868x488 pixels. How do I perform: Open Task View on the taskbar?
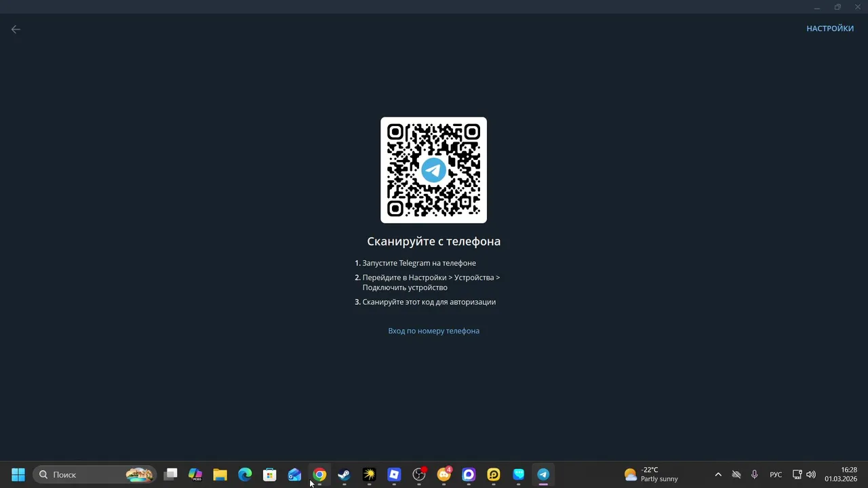pyautogui.click(x=170, y=474)
